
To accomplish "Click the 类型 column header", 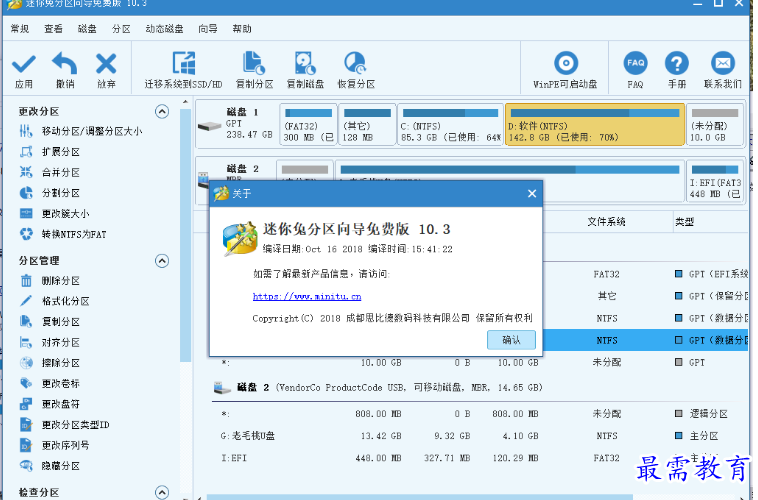I will tap(685, 222).
